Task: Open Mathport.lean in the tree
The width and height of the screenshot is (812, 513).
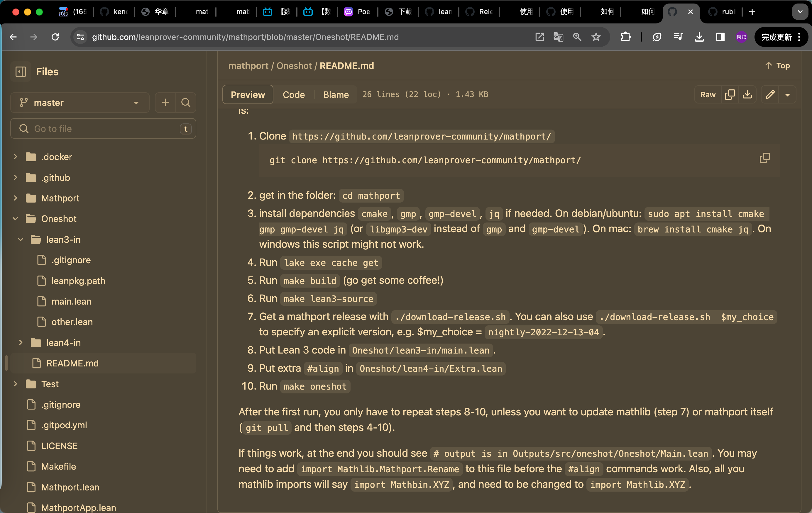Action: click(x=70, y=487)
